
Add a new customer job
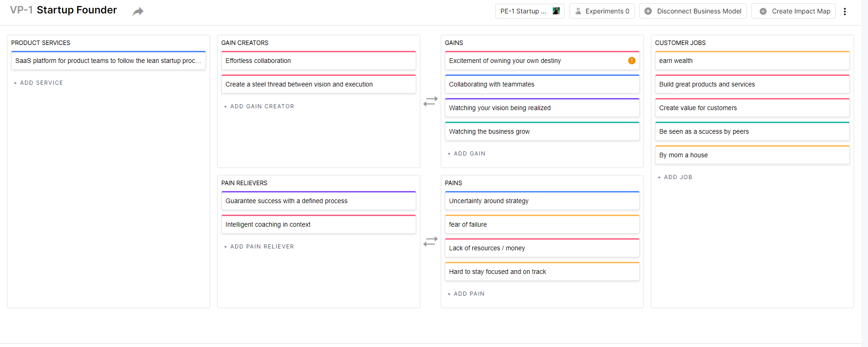point(675,177)
